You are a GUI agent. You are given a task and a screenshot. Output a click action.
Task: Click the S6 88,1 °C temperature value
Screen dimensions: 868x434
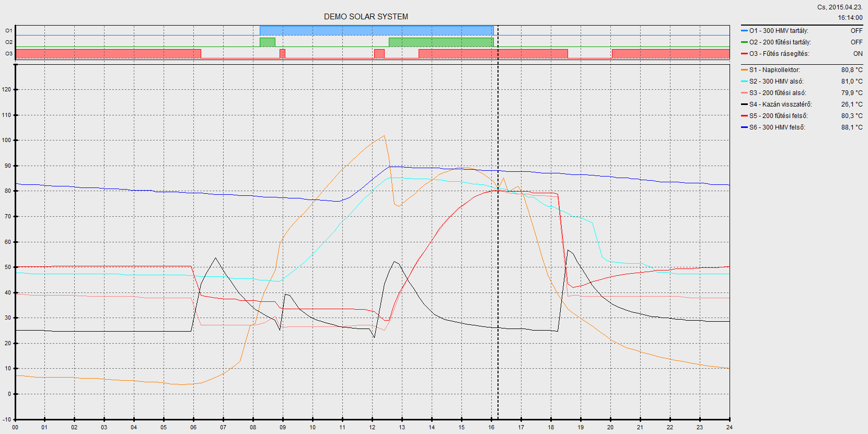tap(852, 127)
